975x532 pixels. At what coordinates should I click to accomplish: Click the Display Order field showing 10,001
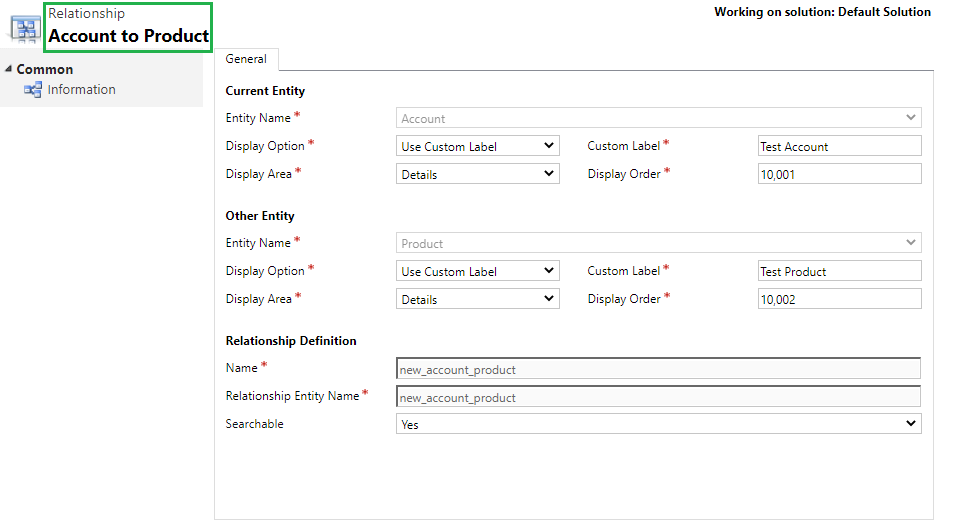[x=839, y=174]
